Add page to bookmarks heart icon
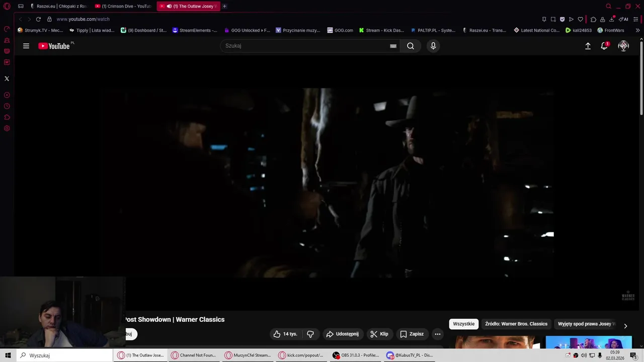 (x=580, y=19)
